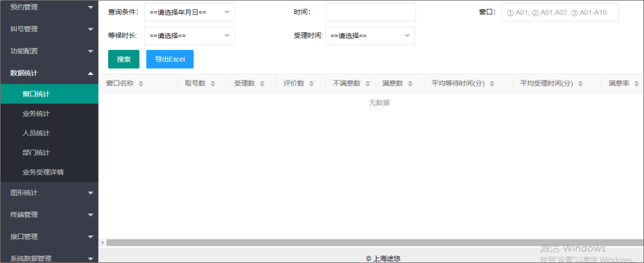
Task: Sort by 平均等待时间(分) using sort icon
Action: point(492,83)
